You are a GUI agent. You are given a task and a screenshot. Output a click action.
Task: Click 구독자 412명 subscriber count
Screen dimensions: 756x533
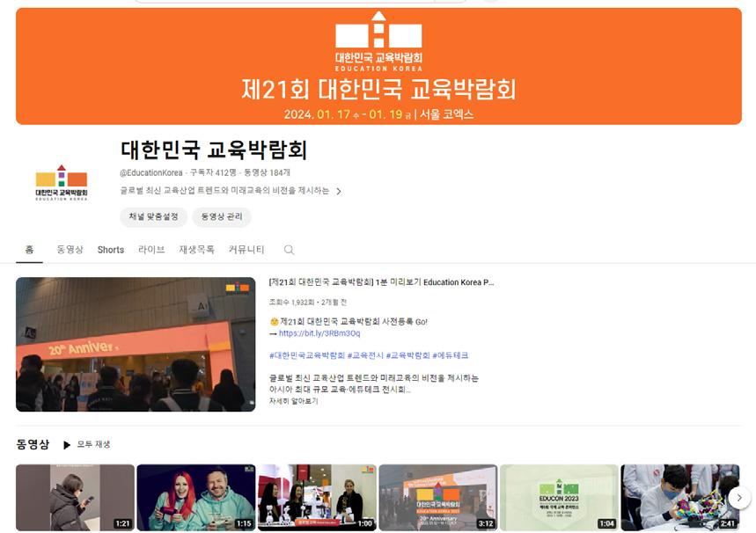pyautogui.click(x=213, y=172)
